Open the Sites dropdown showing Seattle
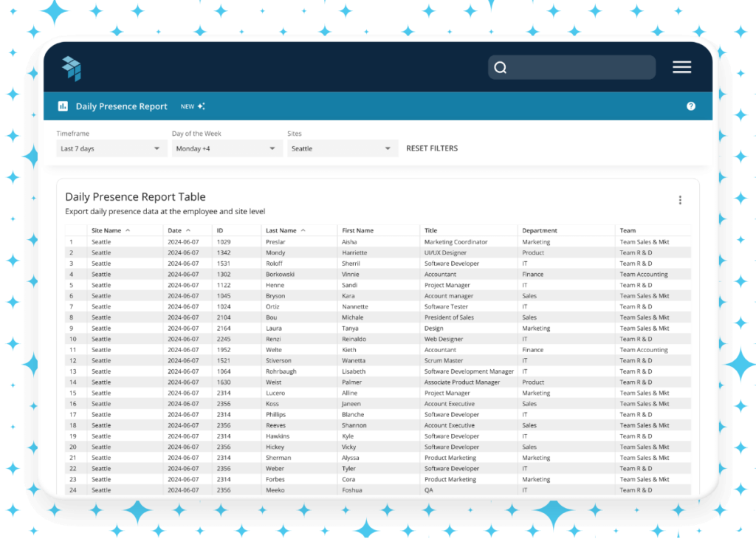 [x=342, y=148]
